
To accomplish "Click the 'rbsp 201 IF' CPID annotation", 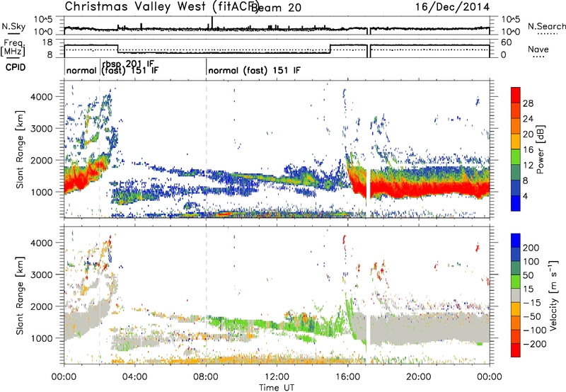I will [128, 64].
